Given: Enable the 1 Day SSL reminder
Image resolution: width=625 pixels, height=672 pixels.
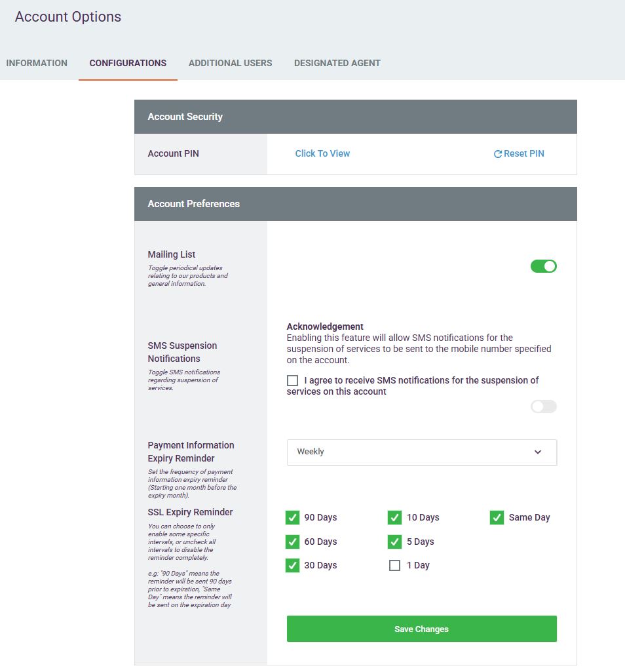Looking at the screenshot, I should coord(394,566).
